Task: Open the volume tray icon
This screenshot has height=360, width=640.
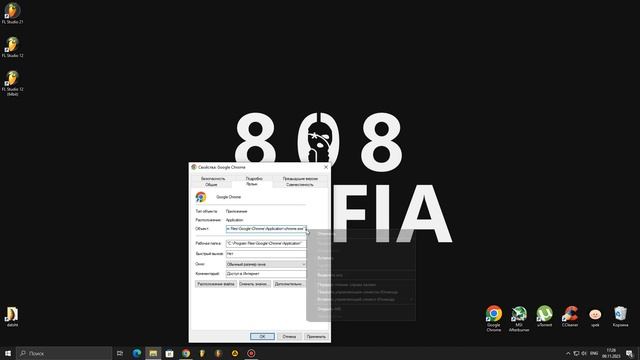Action: coord(584,353)
